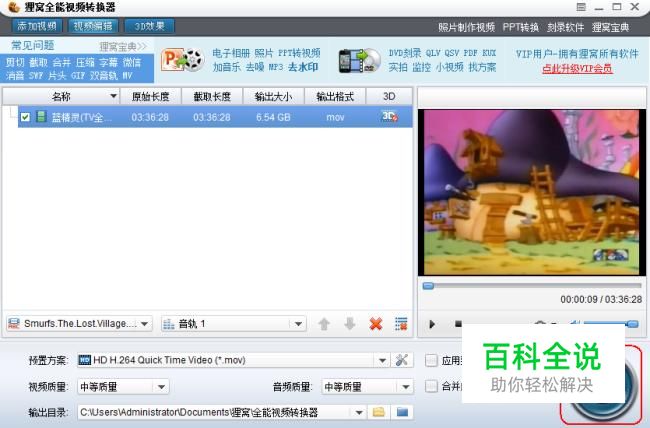
Task: Open the 视频编辑 tool
Action: click(93, 26)
